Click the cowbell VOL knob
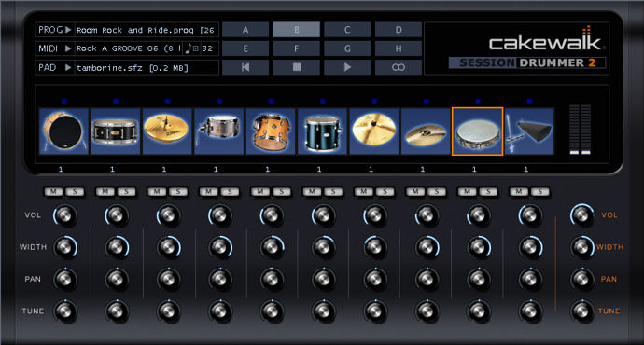This screenshot has width=644, height=345. pyautogui.click(x=531, y=215)
